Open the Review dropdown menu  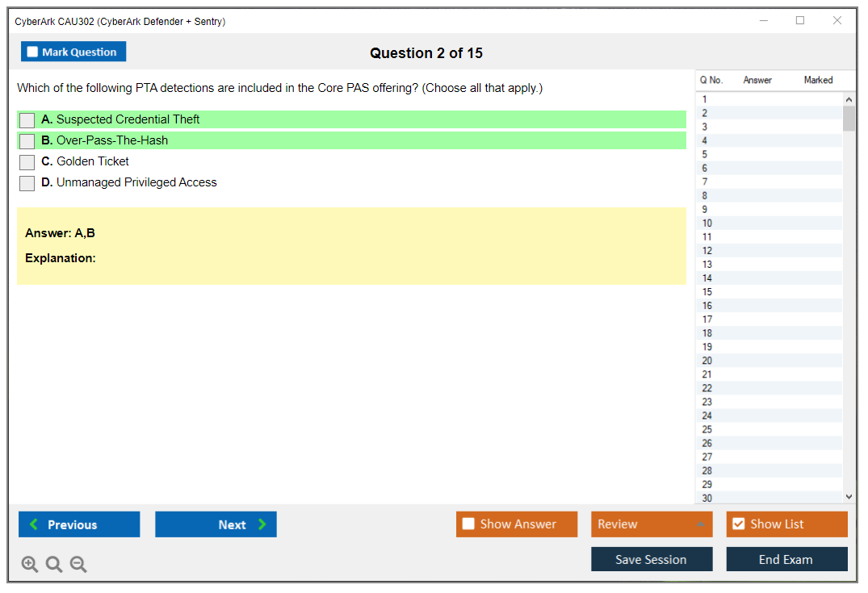click(651, 524)
